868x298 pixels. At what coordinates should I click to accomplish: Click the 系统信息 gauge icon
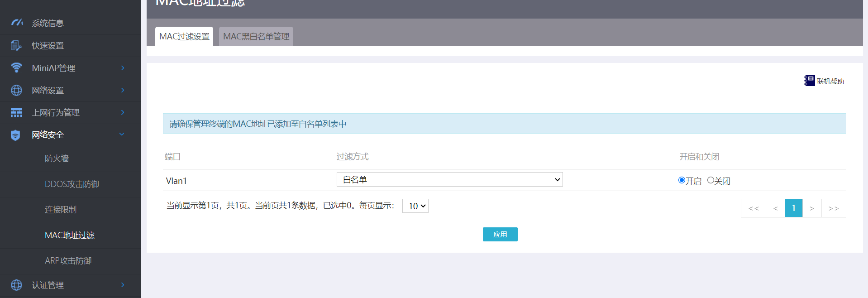coord(17,23)
